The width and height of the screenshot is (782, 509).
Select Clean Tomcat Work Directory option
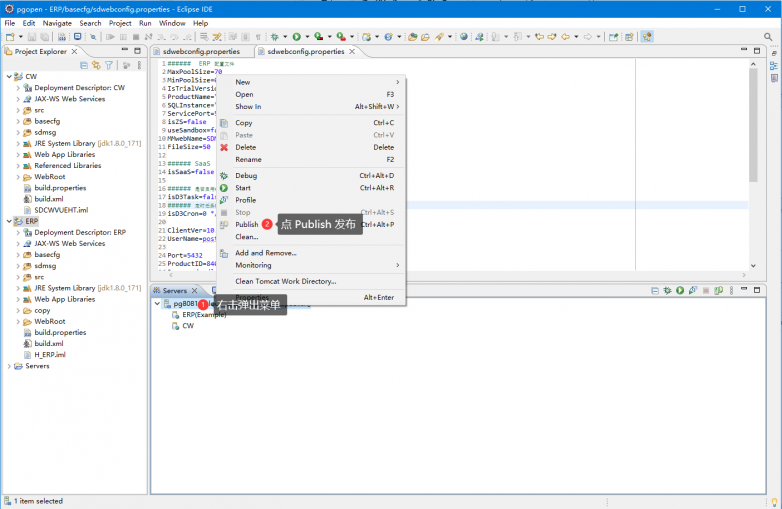285,281
